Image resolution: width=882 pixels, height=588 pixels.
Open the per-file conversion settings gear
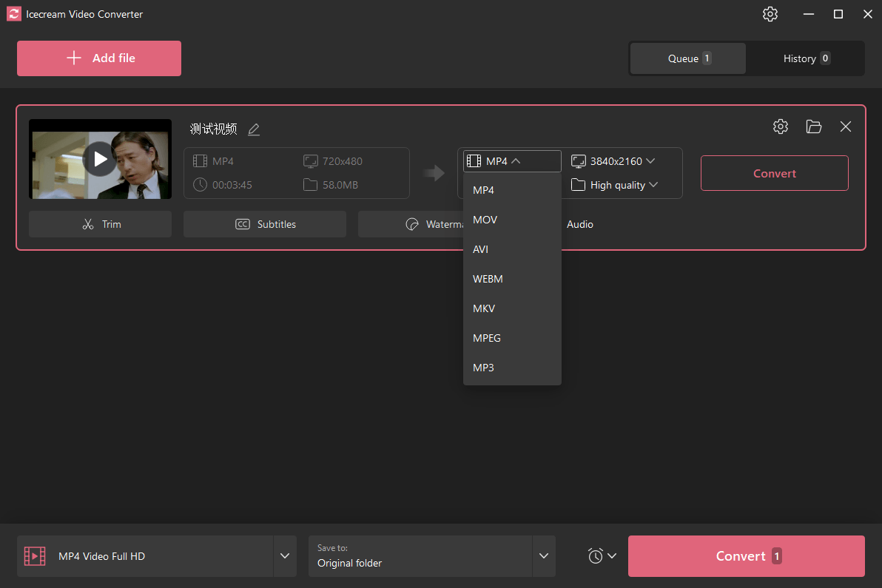tap(781, 126)
